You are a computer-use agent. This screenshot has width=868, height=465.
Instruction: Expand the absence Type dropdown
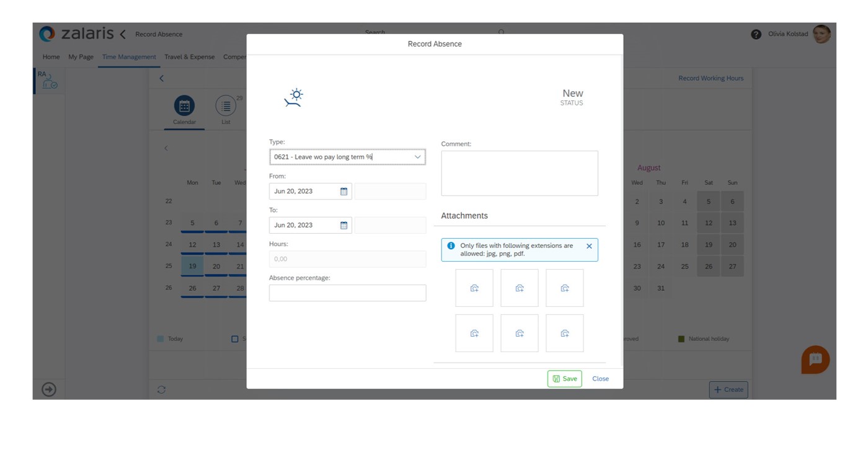pos(417,157)
